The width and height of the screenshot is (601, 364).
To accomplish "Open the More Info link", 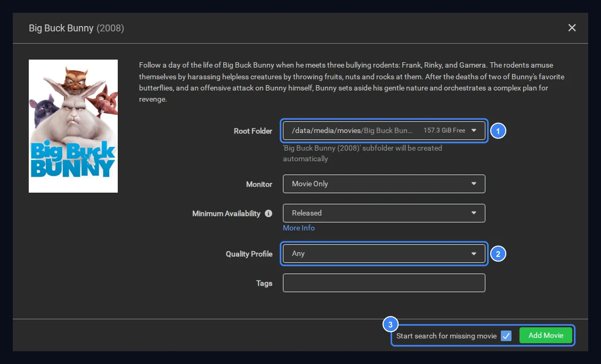I will (x=298, y=228).
